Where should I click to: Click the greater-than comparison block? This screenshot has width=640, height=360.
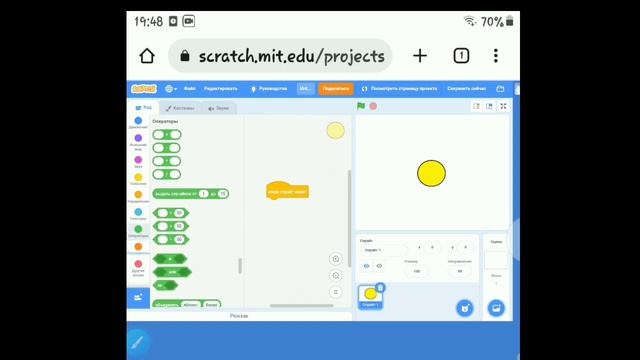[x=171, y=213]
